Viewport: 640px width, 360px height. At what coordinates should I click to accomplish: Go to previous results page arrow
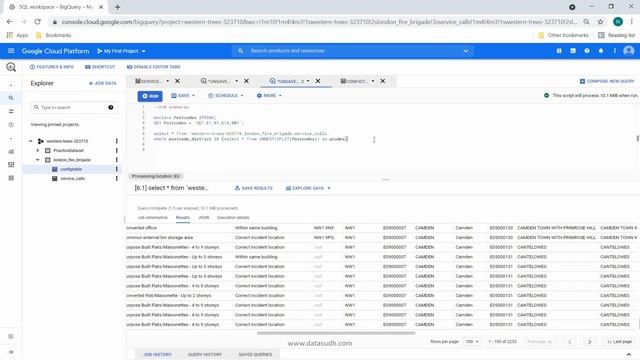[x=570, y=342]
